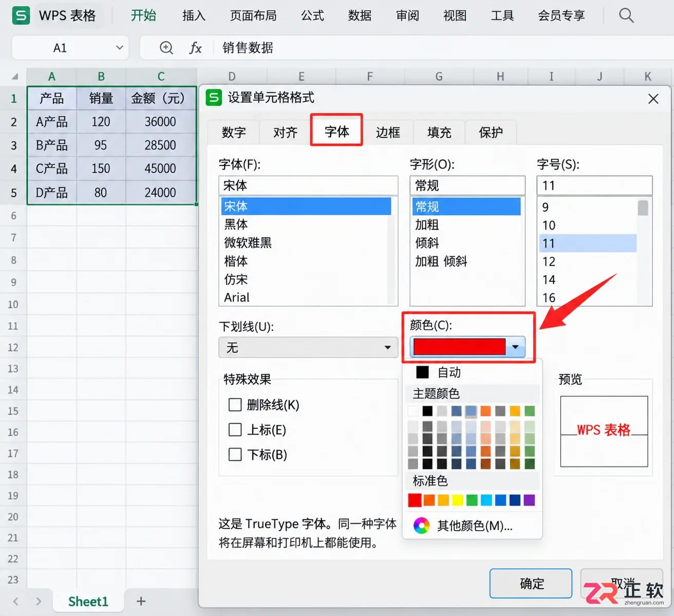Open the 数据 menu

tap(360, 15)
